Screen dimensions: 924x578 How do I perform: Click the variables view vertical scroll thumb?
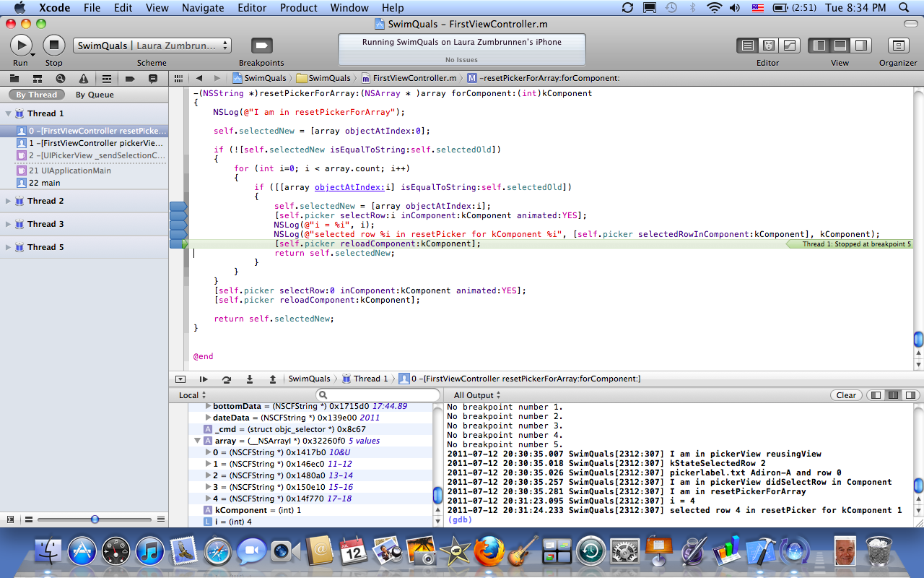pyautogui.click(x=437, y=495)
